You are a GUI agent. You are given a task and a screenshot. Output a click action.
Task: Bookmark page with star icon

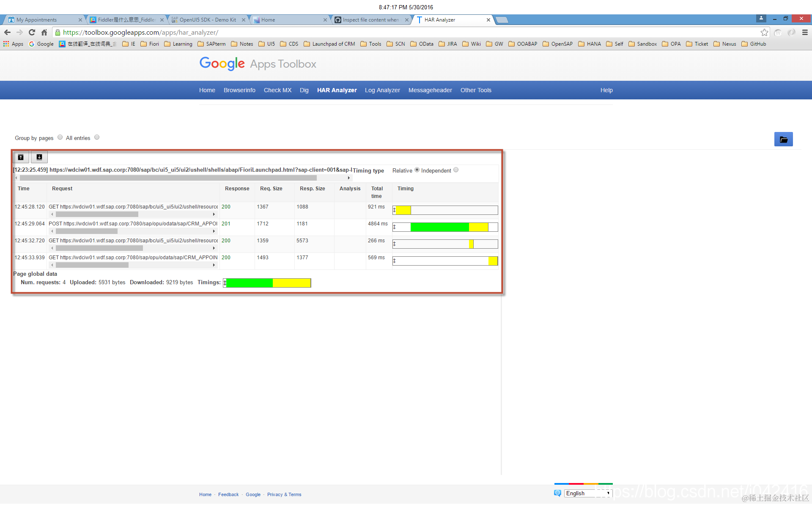coord(764,33)
